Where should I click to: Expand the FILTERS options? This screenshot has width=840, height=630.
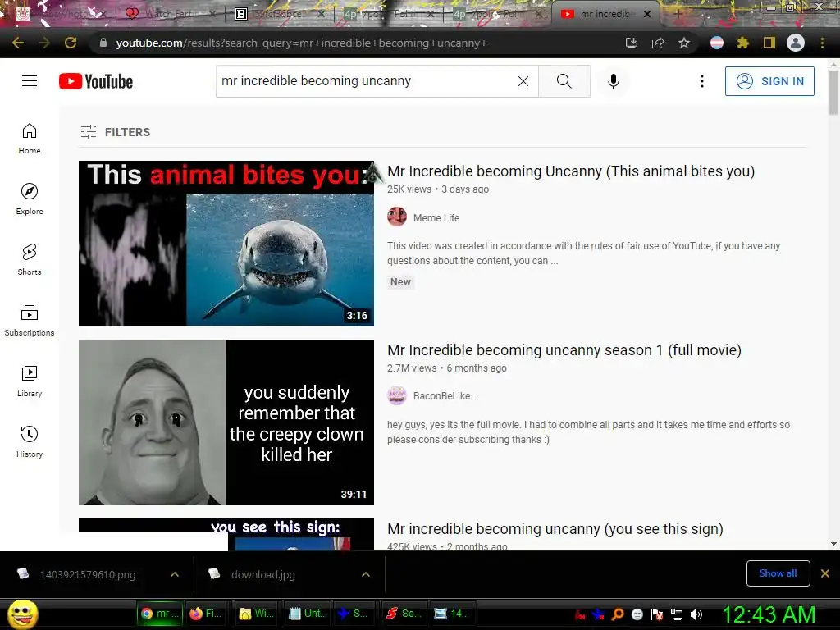click(115, 132)
